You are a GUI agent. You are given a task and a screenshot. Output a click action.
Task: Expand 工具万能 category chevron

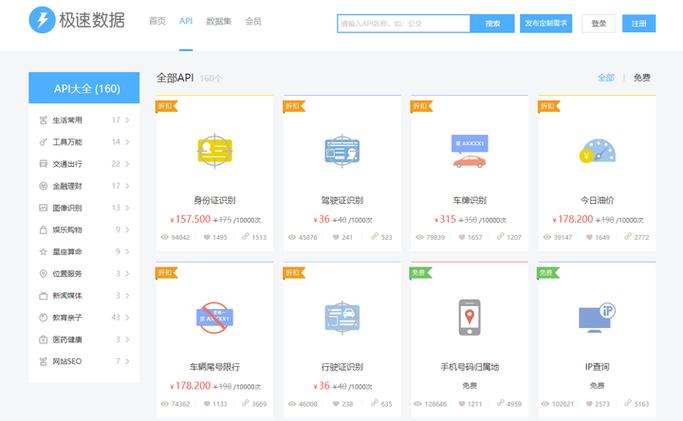(128, 142)
